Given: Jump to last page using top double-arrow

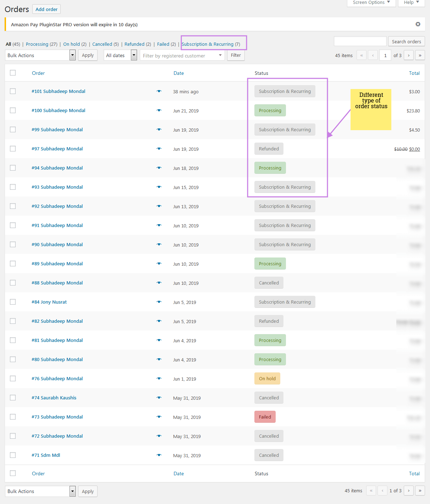Looking at the screenshot, I should click(x=420, y=55).
